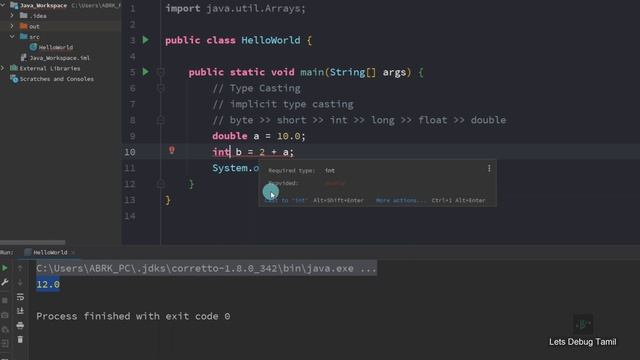The width and height of the screenshot is (640, 360).
Task: Click the down arrow in Run console toolbar
Action: pyautogui.click(x=20, y=282)
